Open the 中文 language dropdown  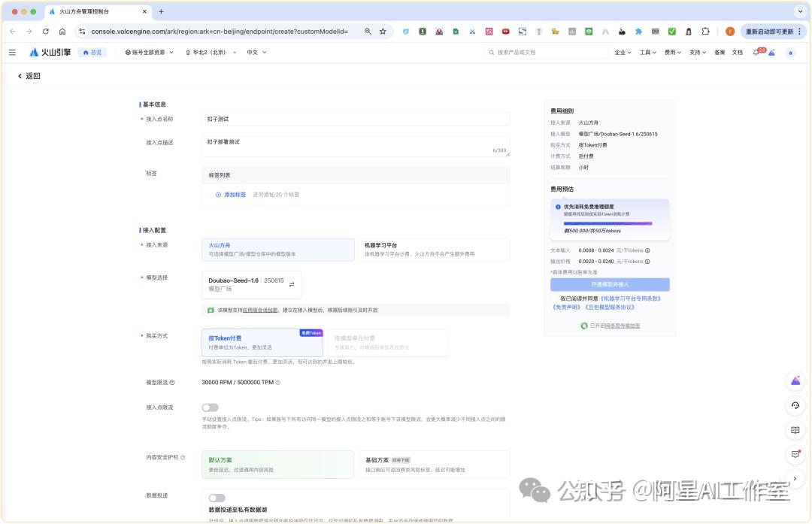pos(256,53)
